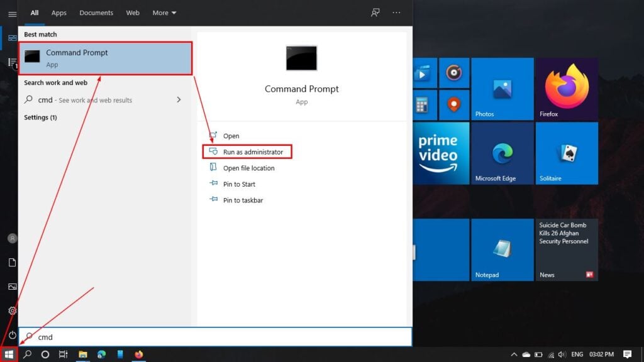The width and height of the screenshot is (644, 362).
Task: Launch Microsoft Edge from the taskbar
Action: [101, 354]
